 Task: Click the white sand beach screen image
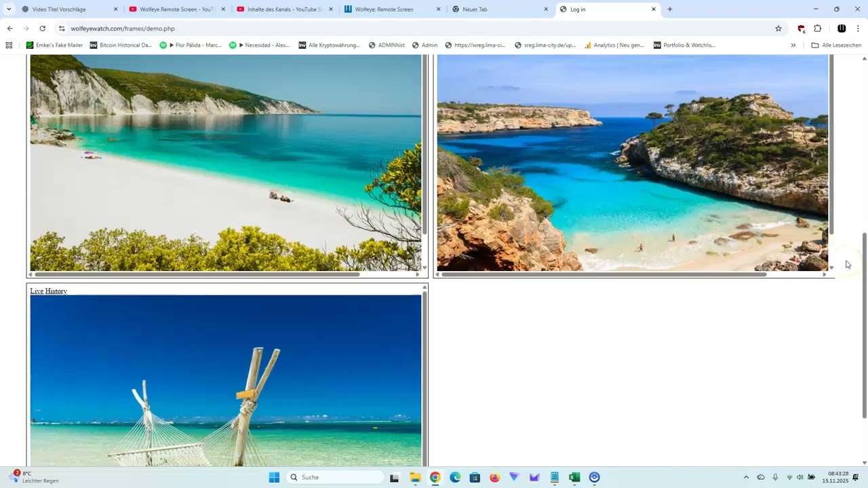(x=226, y=163)
